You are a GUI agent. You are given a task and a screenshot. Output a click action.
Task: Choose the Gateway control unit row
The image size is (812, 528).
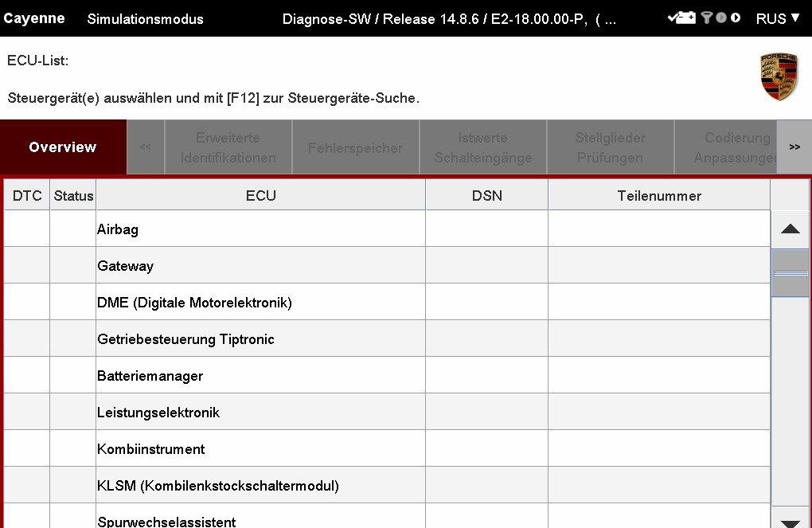coord(260,266)
